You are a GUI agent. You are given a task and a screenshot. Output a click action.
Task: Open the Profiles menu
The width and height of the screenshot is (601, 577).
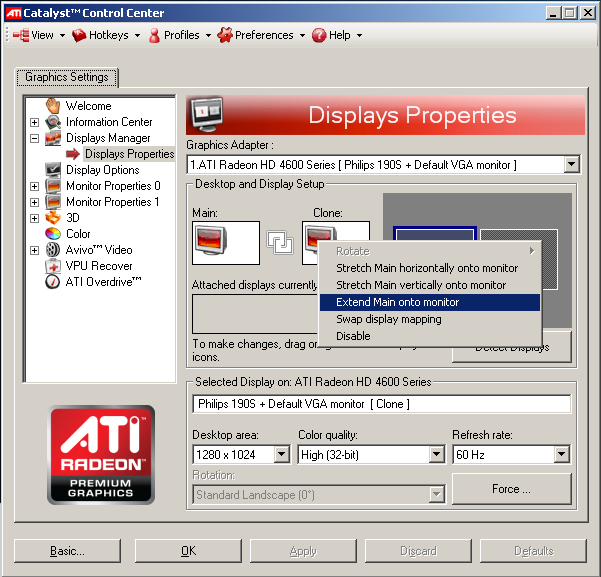point(182,35)
